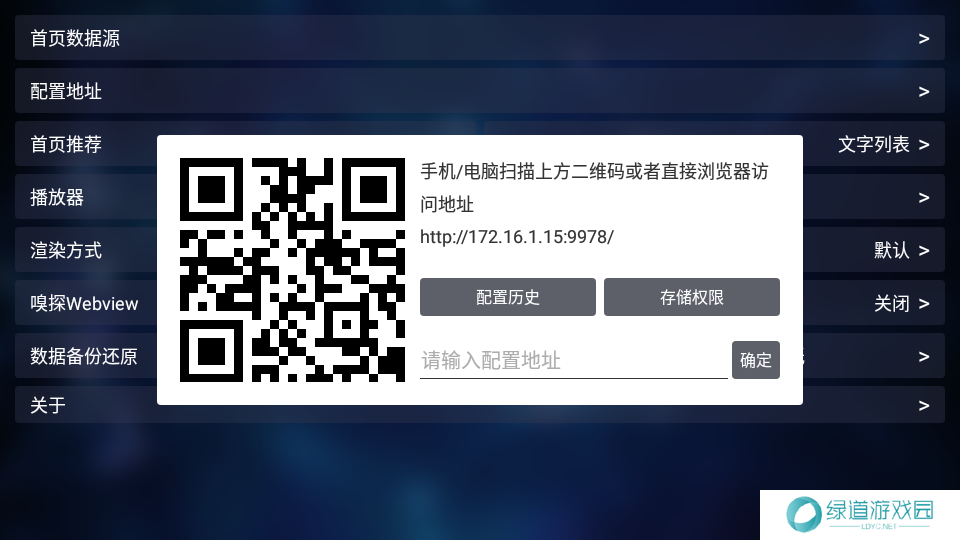Select the 关于 item label

tap(48, 405)
